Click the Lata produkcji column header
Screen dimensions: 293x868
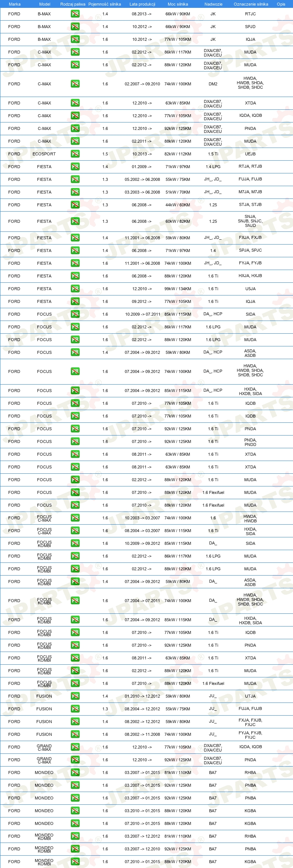(x=142, y=4)
